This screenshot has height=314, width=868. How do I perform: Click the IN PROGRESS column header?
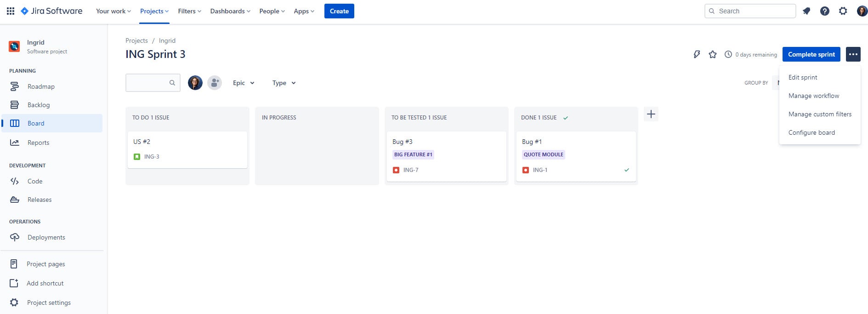click(279, 118)
